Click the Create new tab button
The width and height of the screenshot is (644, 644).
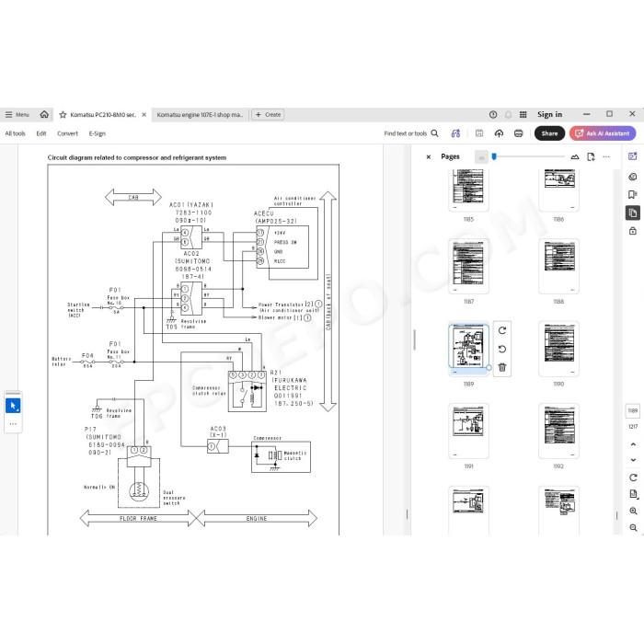pyautogui.click(x=269, y=115)
